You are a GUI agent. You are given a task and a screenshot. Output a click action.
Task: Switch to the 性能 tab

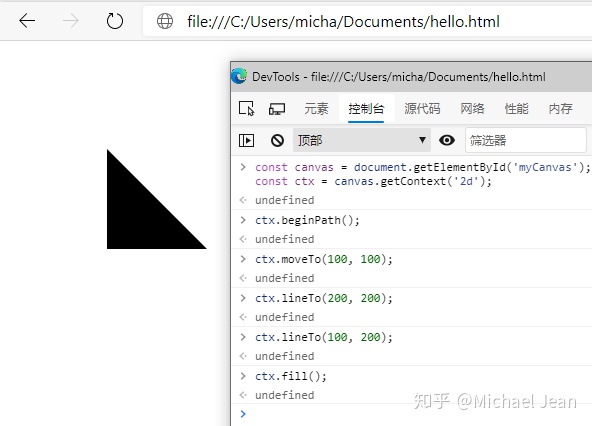tap(516, 109)
